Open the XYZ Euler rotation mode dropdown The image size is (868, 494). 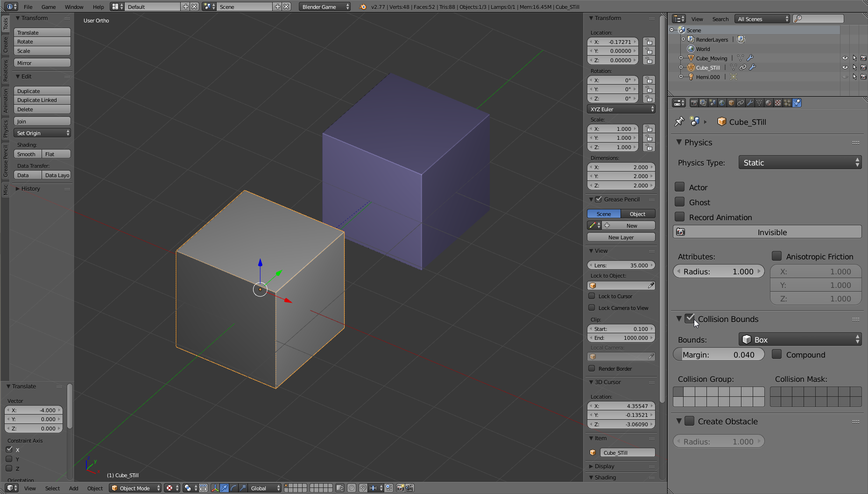tap(621, 109)
